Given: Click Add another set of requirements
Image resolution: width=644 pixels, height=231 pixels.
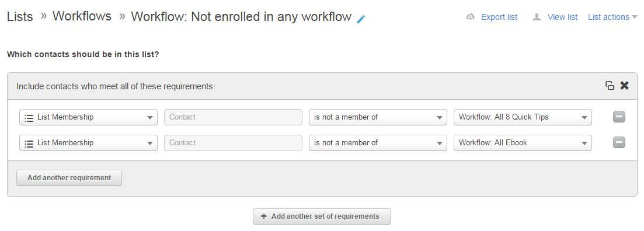Looking at the screenshot, I should [322, 216].
